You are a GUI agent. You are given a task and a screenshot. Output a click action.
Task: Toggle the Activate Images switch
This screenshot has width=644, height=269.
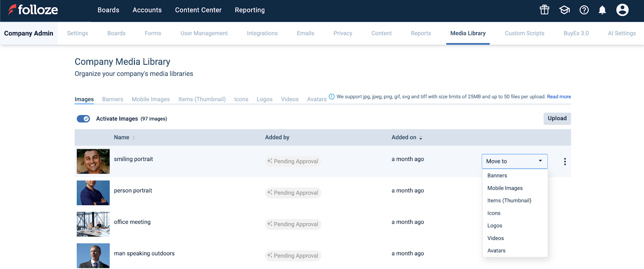tap(83, 119)
